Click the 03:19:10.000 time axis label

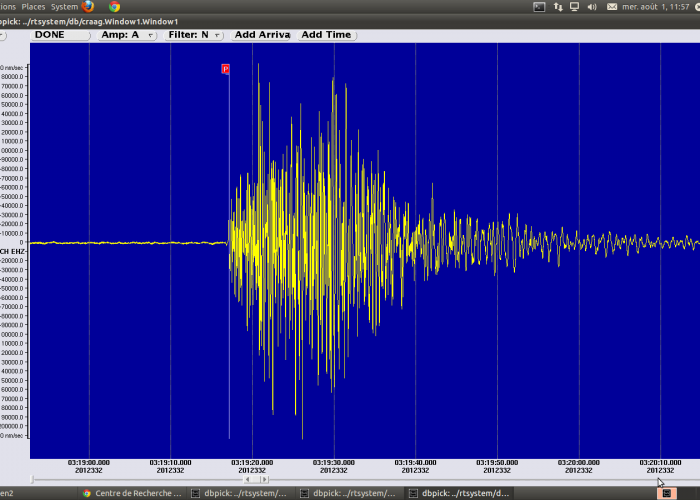[171, 463]
